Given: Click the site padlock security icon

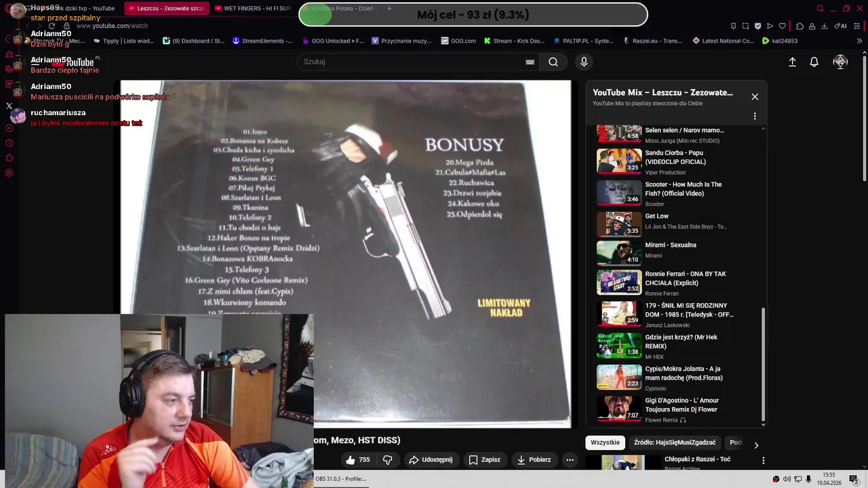Looking at the screenshot, I should coord(66,26).
